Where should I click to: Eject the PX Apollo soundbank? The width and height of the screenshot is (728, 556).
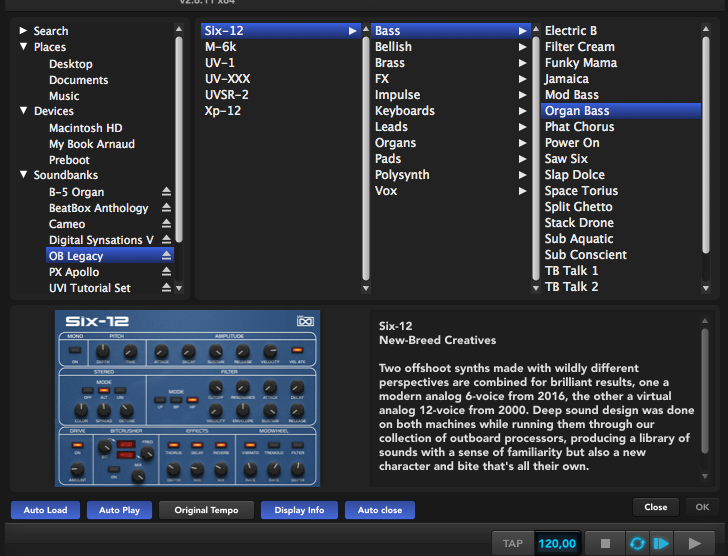166,272
